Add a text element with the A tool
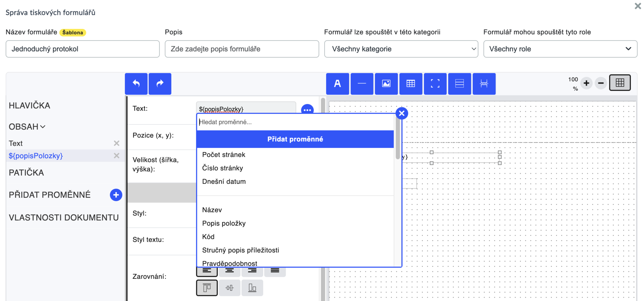Viewport: 644px width, 301px height. tap(337, 84)
